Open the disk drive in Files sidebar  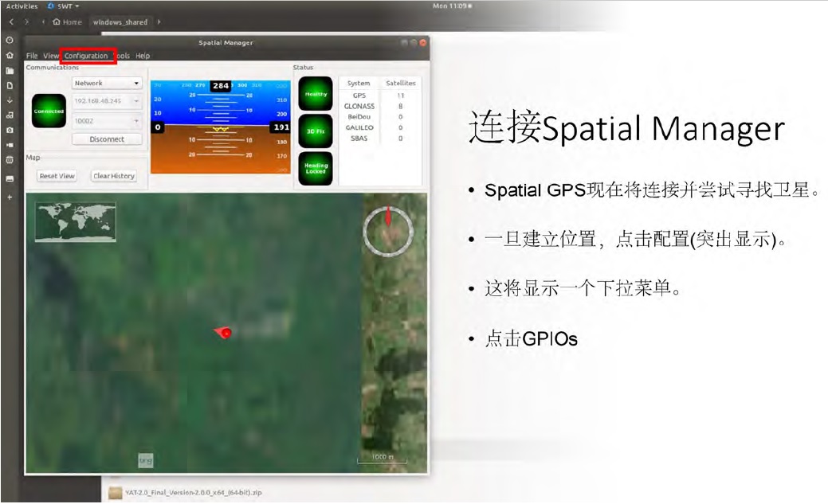pyautogui.click(x=10, y=179)
